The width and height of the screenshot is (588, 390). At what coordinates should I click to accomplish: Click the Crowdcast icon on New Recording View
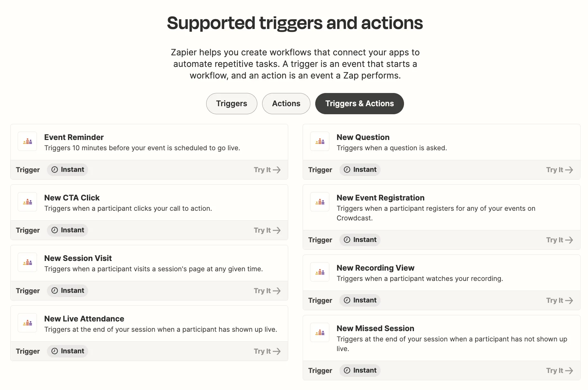(319, 272)
